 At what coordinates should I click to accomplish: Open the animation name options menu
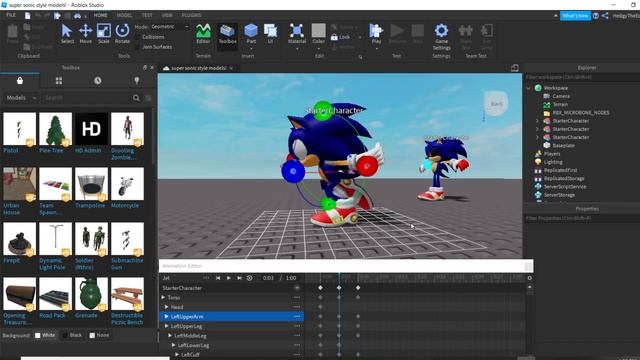206,278
